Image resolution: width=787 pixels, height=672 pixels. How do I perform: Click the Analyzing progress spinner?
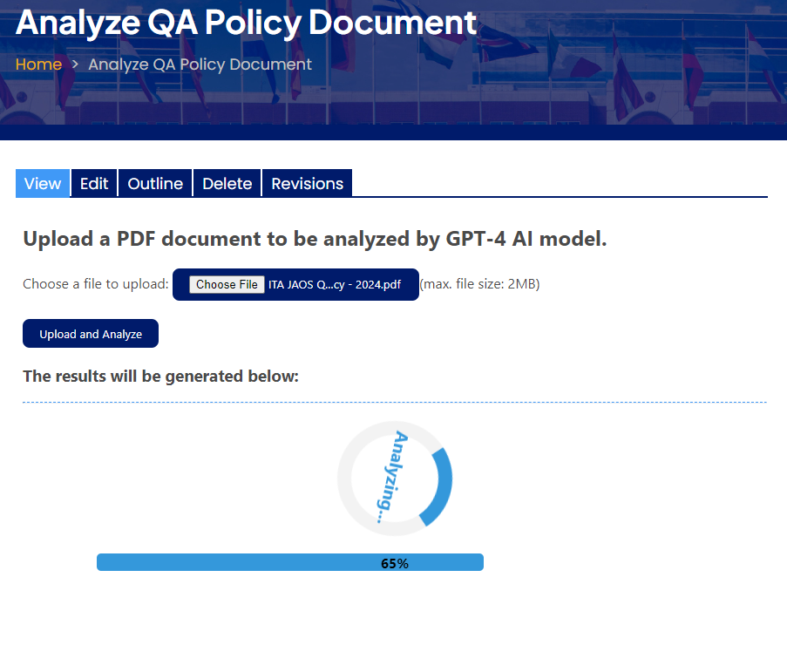click(394, 478)
